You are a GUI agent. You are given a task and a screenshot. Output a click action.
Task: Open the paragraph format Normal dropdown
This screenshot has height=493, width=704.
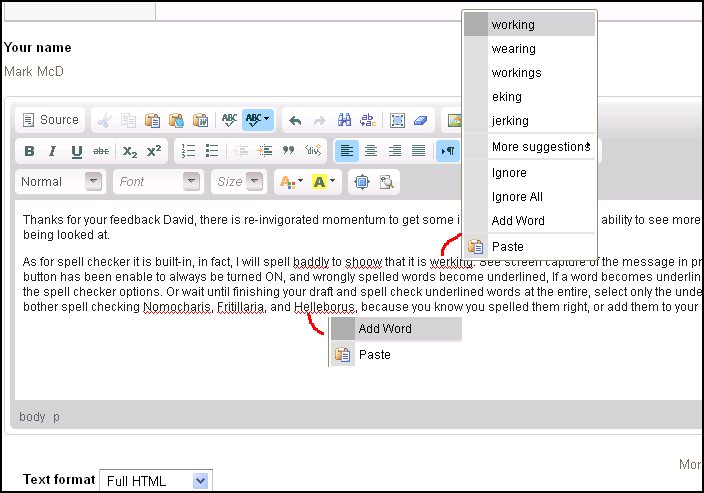[61, 182]
